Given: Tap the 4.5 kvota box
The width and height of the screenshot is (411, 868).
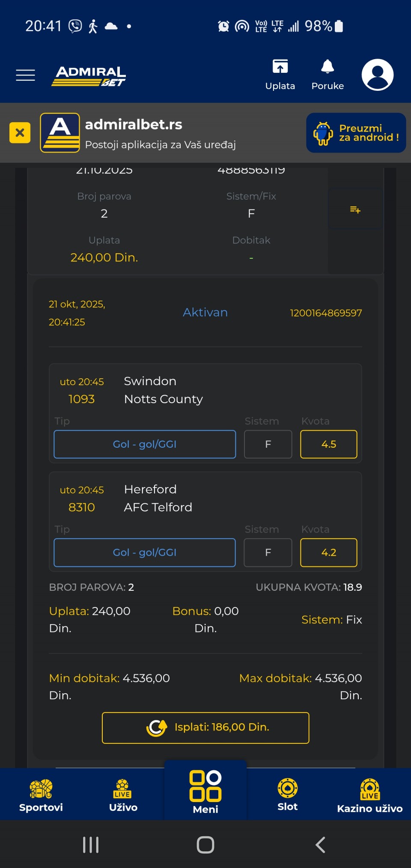Looking at the screenshot, I should 328,444.
